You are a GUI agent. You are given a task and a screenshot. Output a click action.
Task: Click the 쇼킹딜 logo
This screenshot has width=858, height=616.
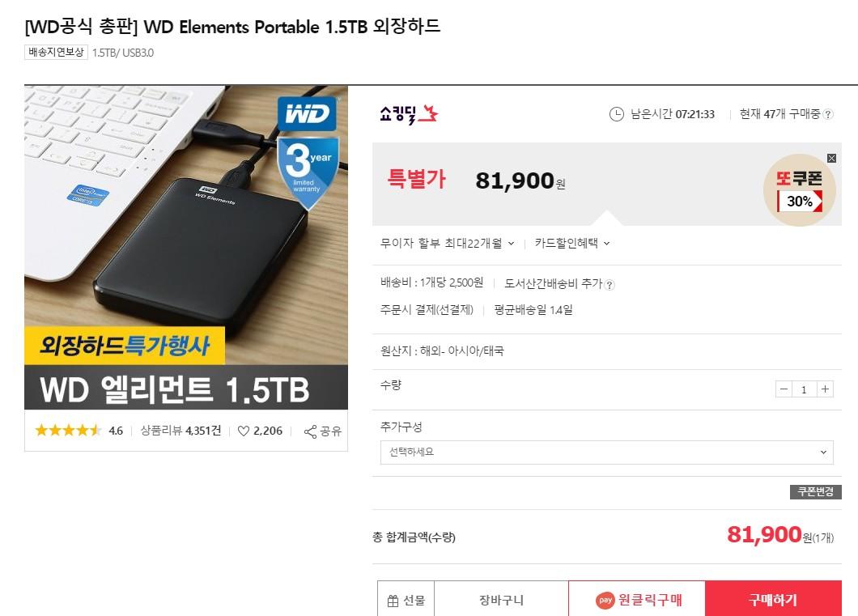[409, 114]
